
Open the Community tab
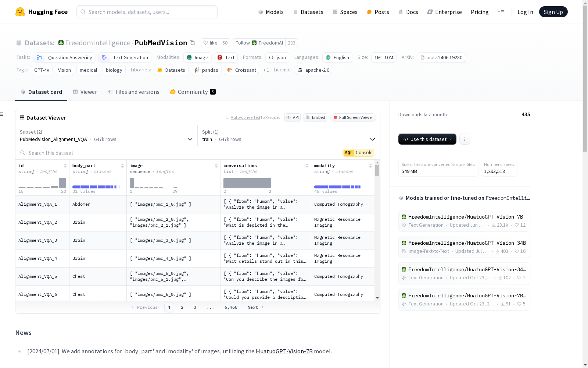pos(193,92)
